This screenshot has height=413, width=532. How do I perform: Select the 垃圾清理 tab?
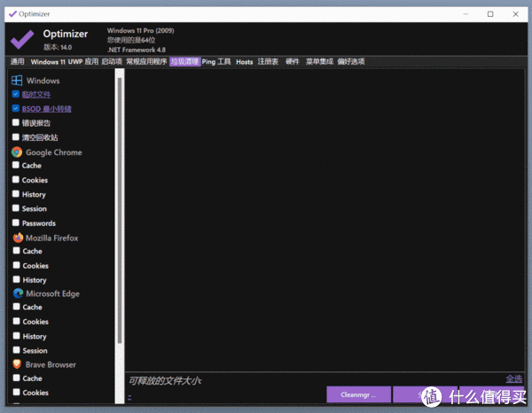[185, 62]
